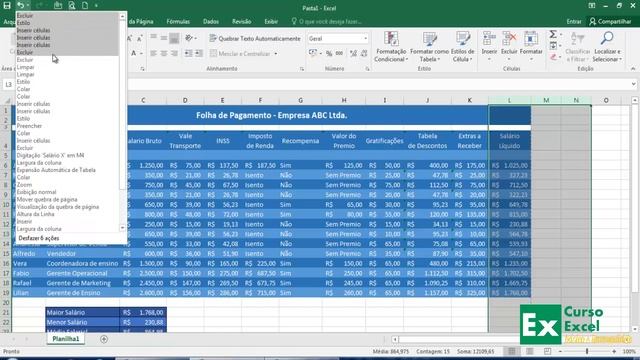Toggle align text right
The width and height of the screenshot is (640, 360).
[174, 53]
